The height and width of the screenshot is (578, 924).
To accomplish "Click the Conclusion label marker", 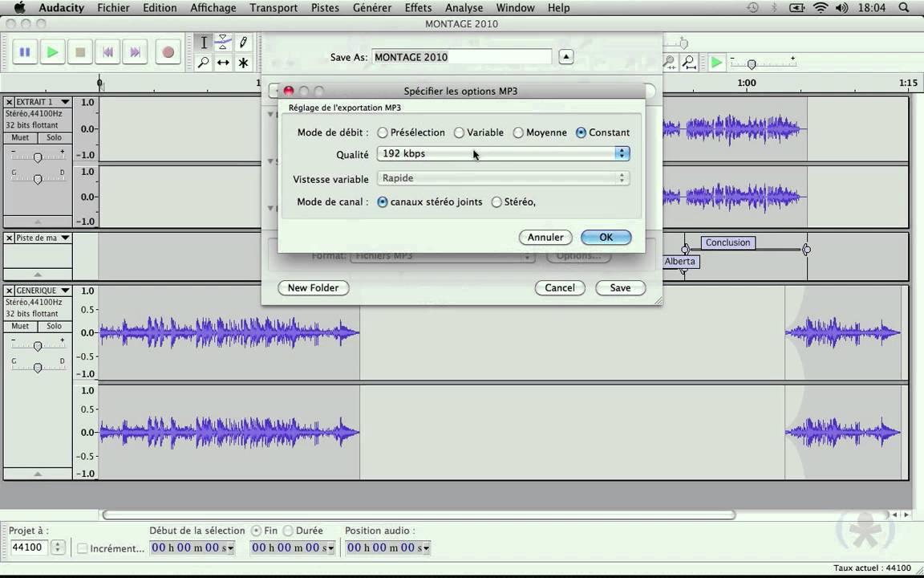I will click(727, 242).
